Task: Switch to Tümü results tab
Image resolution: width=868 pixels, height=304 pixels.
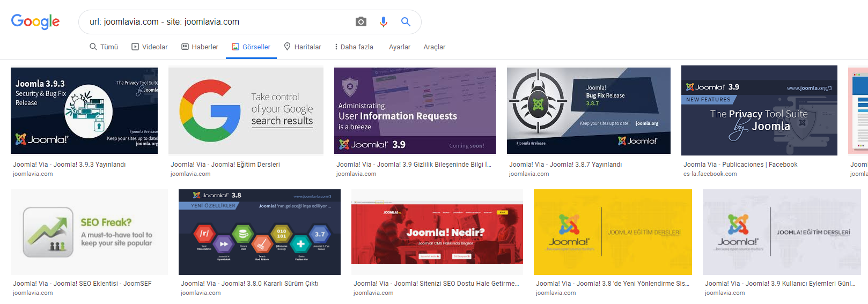Action: tap(104, 47)
